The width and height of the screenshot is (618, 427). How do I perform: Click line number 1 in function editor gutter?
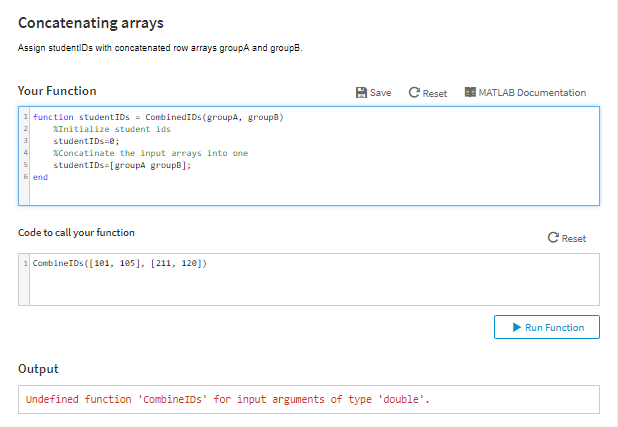26,117
